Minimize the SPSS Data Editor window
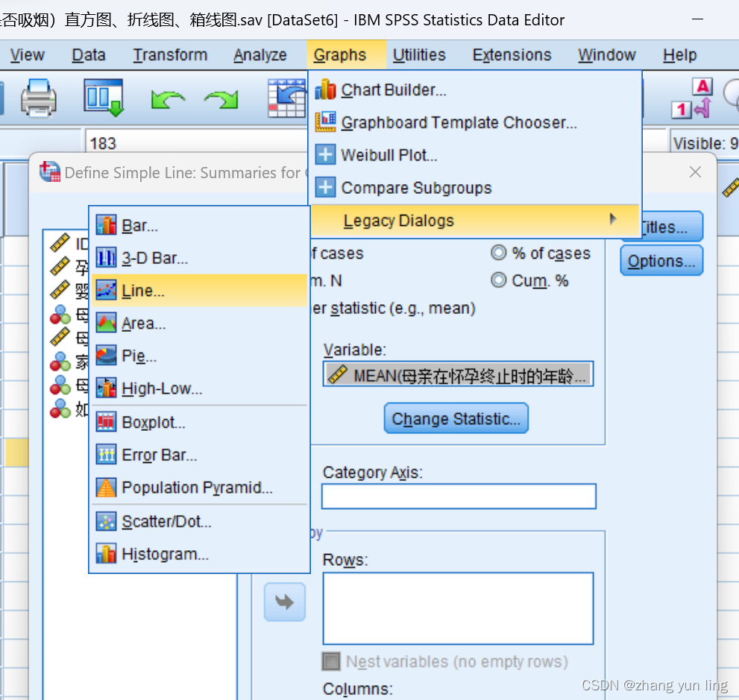 (x=697, y=19)
